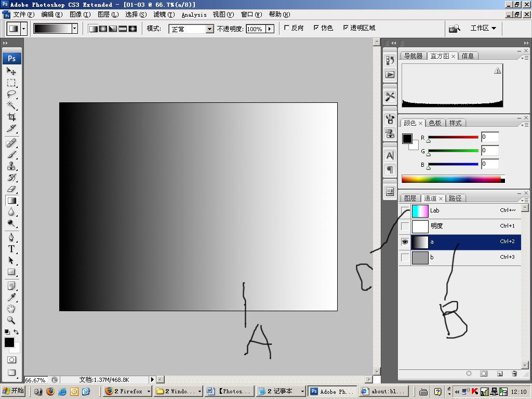Switch to the 路径 tab
This screenshot has width=532, height=399.
[455, 198]
